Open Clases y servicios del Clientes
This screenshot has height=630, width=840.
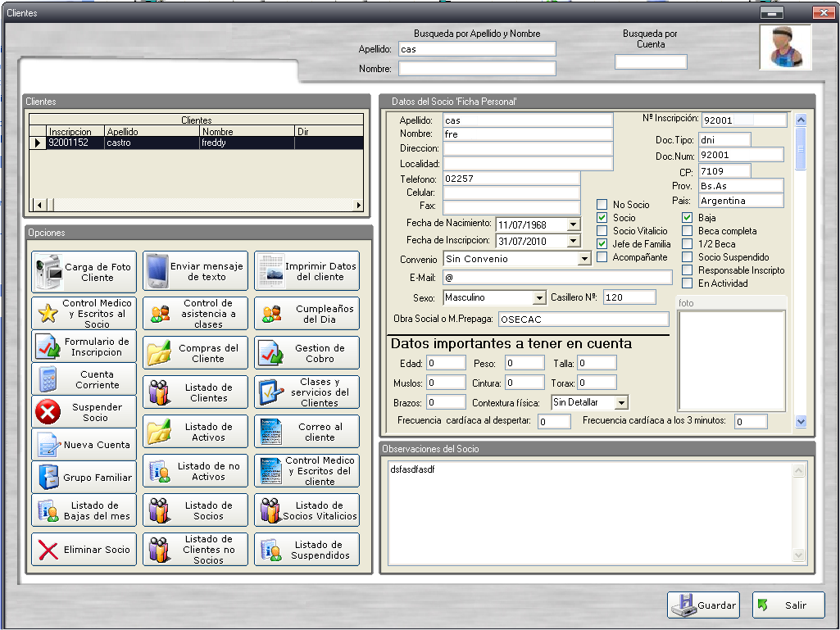pyautogui.click(x=307, y=392)
